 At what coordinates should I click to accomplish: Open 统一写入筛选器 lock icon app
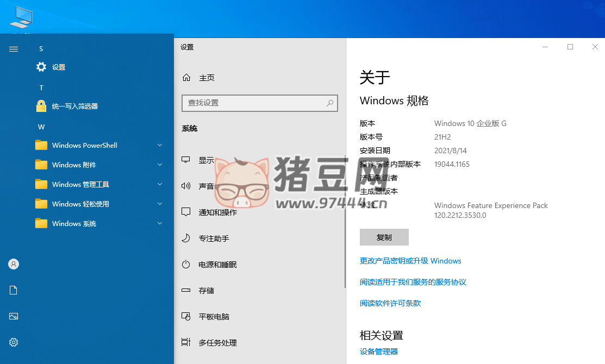41,106
